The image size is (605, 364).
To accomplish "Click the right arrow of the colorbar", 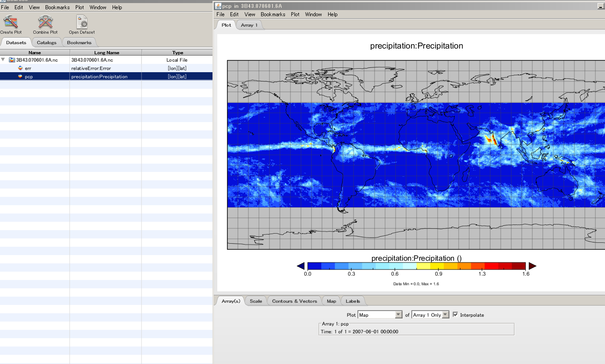I will [532, 266].
